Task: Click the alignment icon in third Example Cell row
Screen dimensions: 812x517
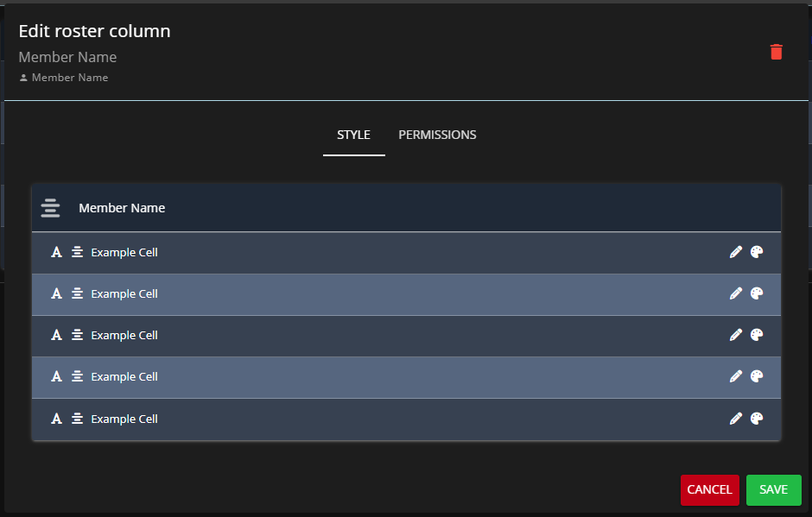Action: pyautogui.click(x=77, y=335)
